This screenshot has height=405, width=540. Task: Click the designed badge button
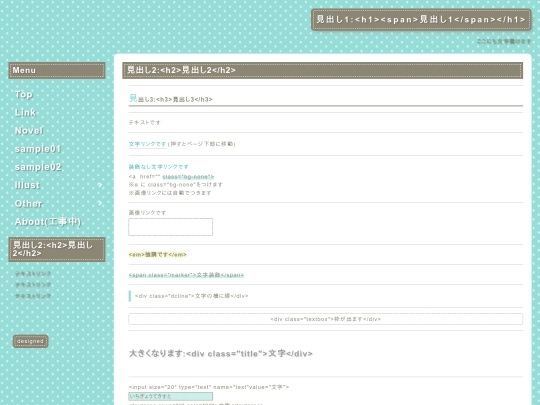click(x=31, y=341)
